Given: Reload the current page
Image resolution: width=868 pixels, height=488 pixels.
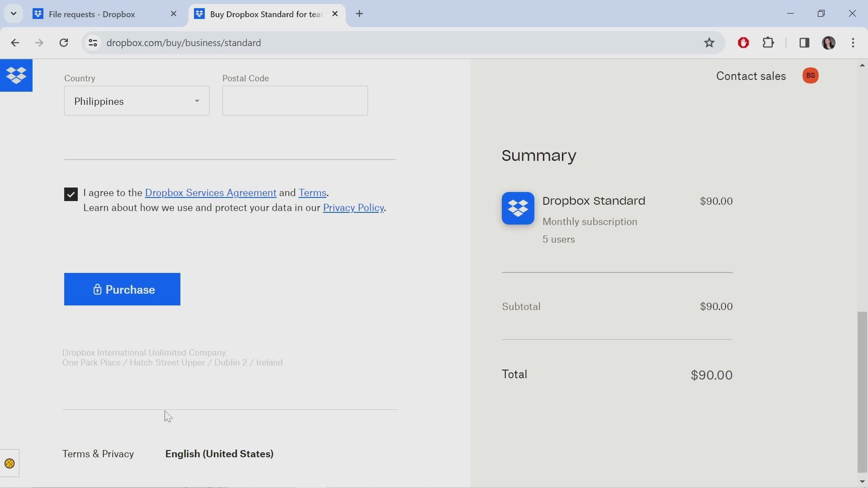Looking at the screenshot, I should pyautogui.click(x=64, y=42).
